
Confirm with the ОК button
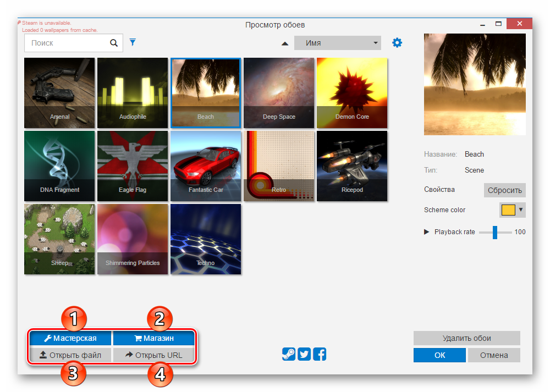pyautogui.click(x=439, y=355)
